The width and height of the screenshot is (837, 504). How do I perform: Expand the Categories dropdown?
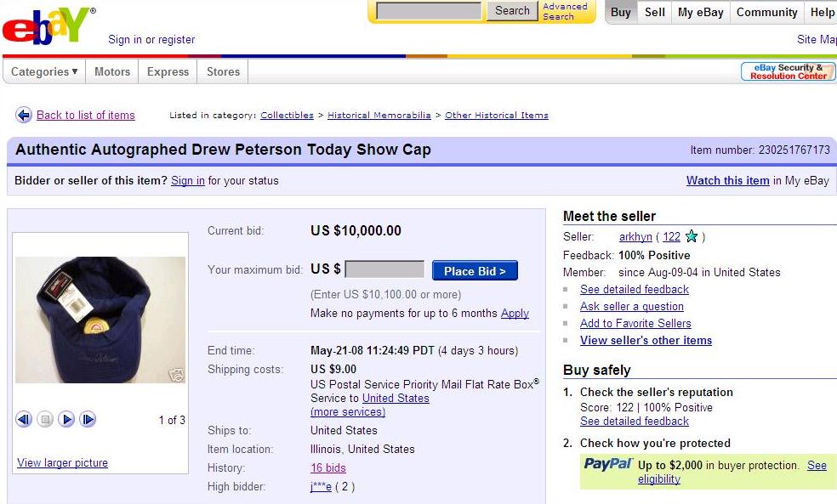[43, 71]
